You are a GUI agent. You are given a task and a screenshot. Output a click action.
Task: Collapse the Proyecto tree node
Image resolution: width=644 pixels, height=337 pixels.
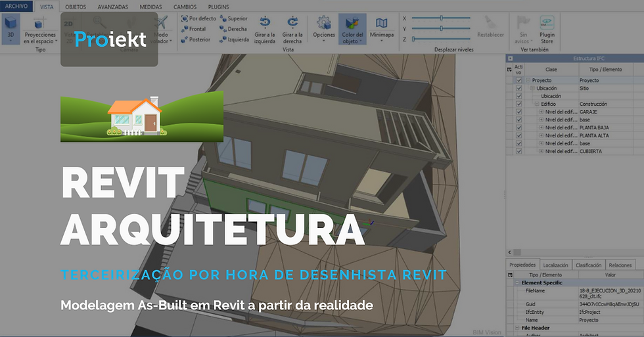click(x=528, y=80)
